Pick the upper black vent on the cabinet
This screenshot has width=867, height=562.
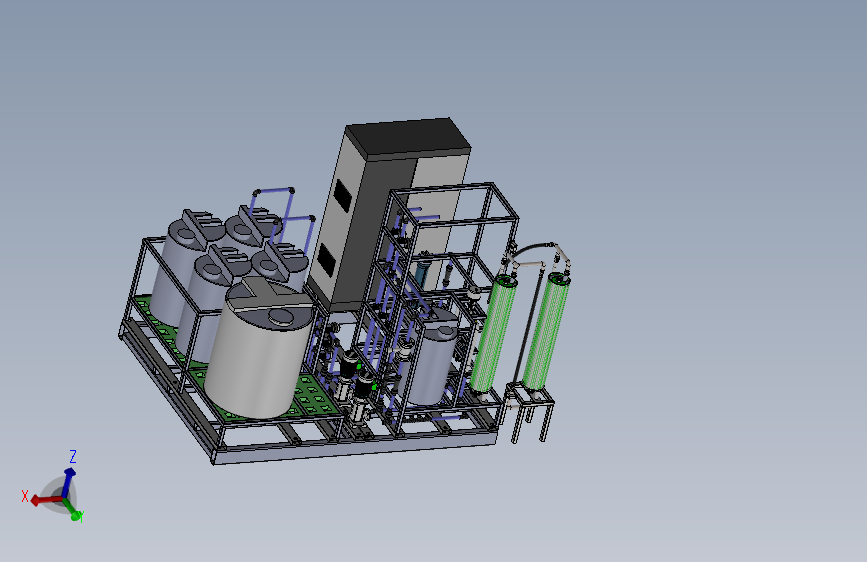click(342, 196)
